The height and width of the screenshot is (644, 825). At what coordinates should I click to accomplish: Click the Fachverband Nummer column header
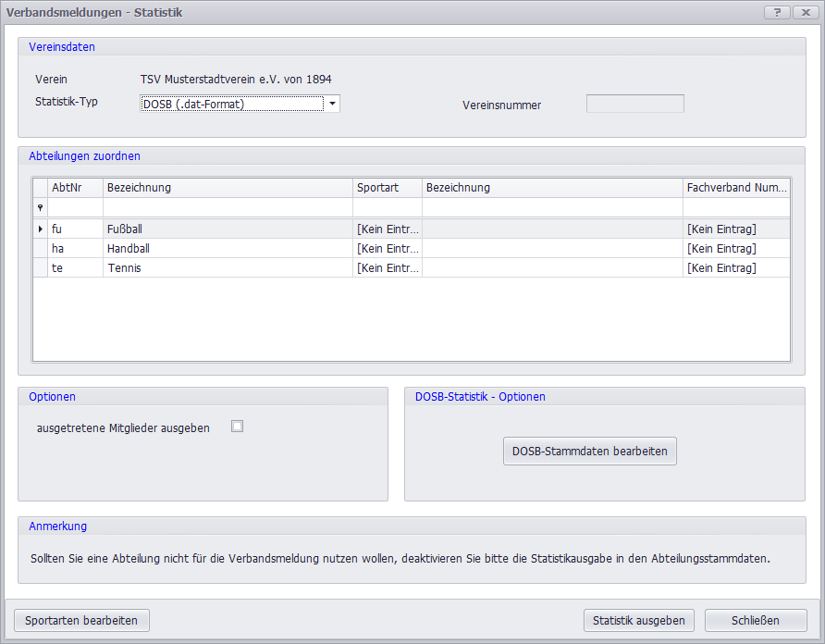click(x=736, y=188)
